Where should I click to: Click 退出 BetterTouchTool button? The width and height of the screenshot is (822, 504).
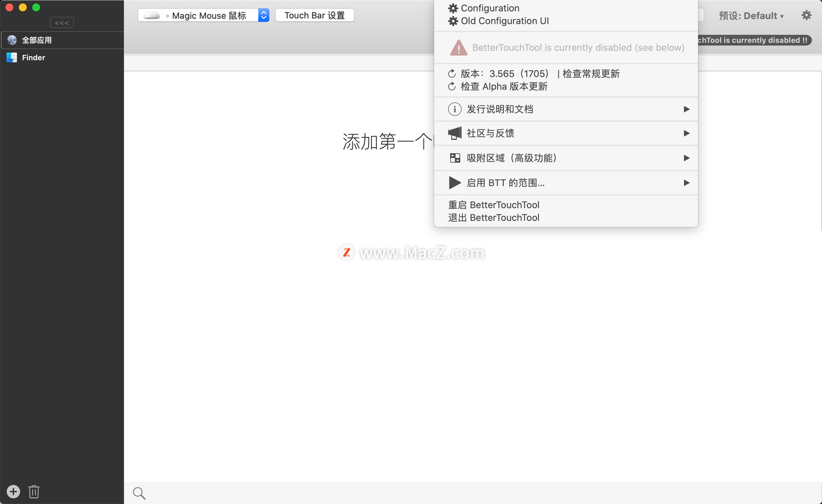493,217
